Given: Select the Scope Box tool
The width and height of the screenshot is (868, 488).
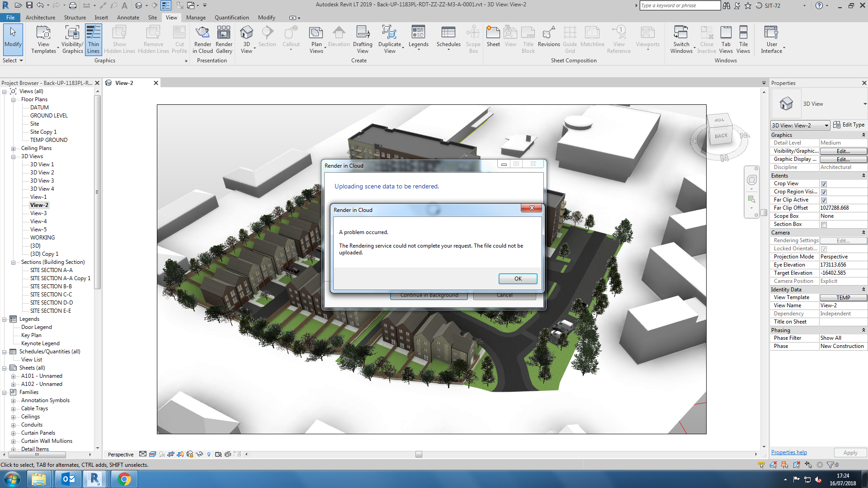Looking at the screenshot, I should 473,39.
